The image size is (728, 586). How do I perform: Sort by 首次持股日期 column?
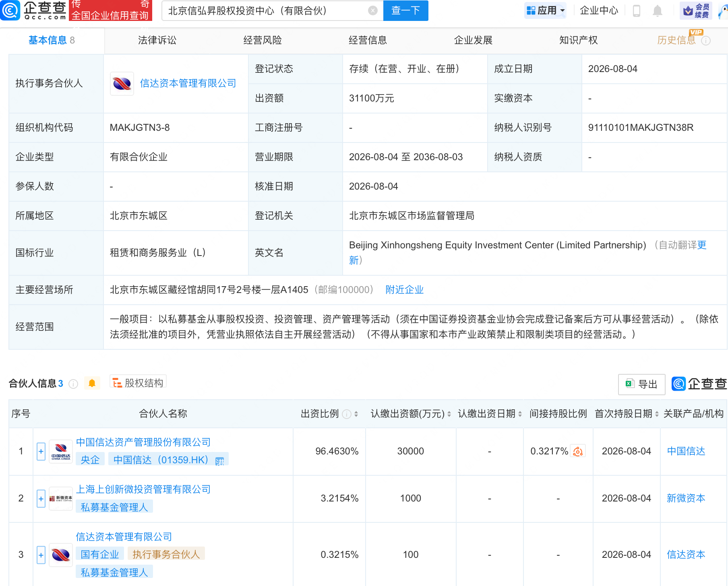(x=657, y=414)
